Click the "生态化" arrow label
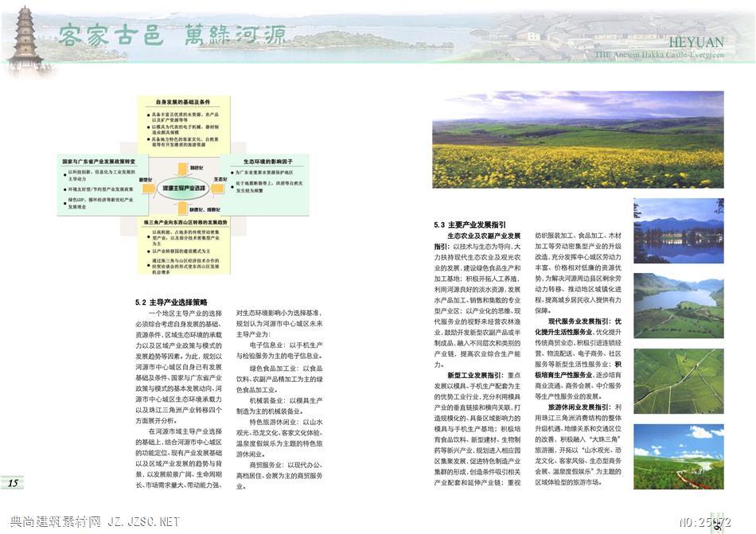The image size is (756, 534). [x=220, y=179]
